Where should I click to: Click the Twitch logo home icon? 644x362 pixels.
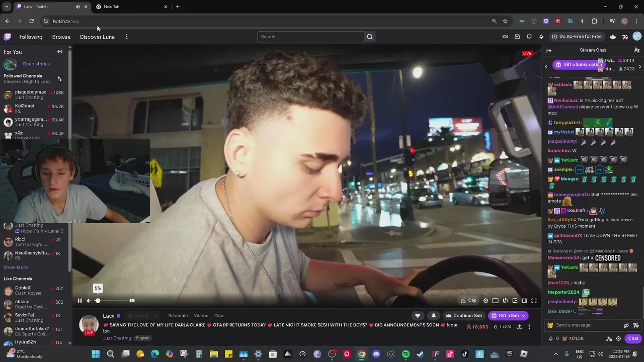pyautogui.click(x=8, y=37)
